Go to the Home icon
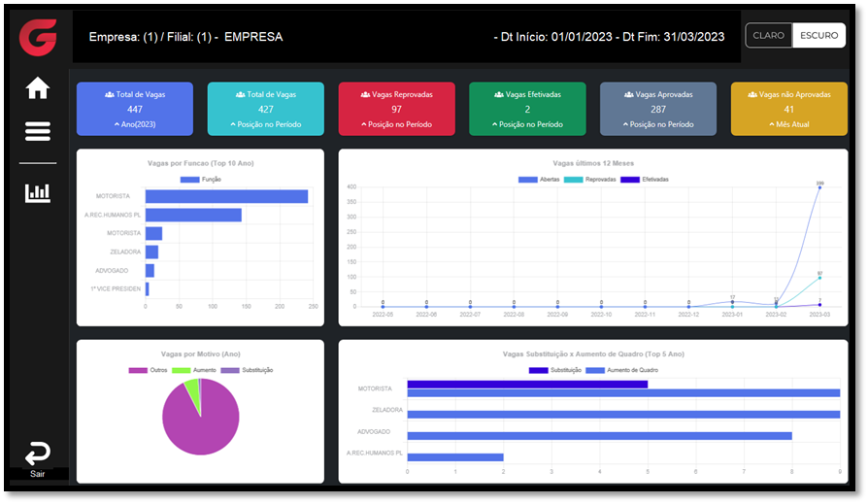 point(38,88)
